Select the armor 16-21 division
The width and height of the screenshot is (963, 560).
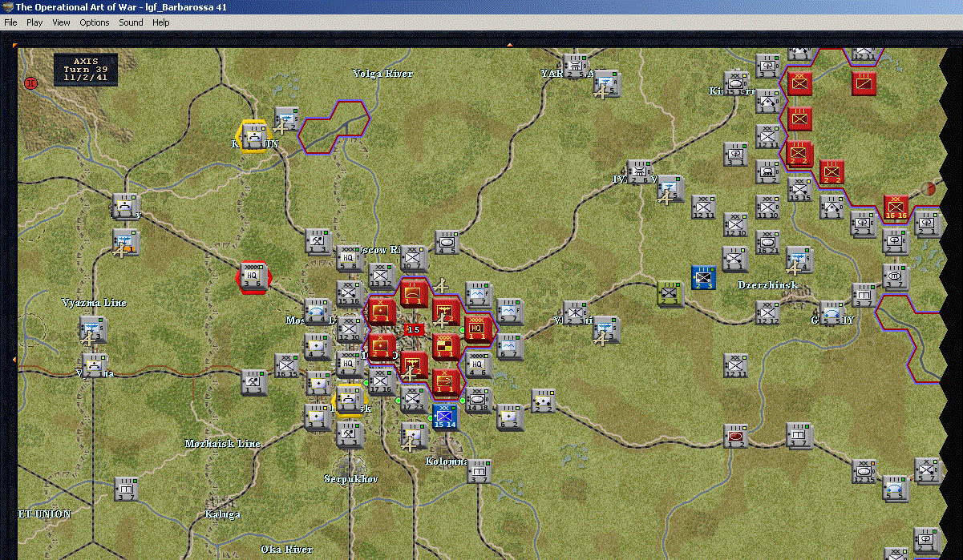tap(768, 242)
